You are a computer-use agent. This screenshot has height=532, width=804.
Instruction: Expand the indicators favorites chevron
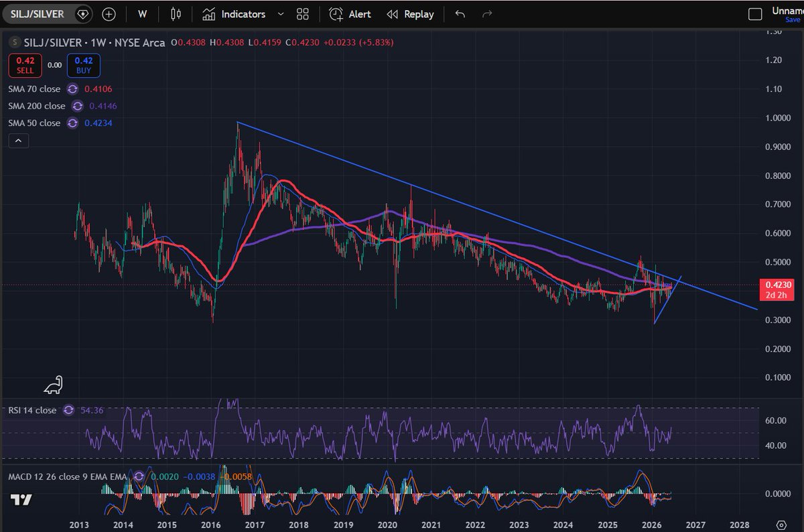(280, 14)
